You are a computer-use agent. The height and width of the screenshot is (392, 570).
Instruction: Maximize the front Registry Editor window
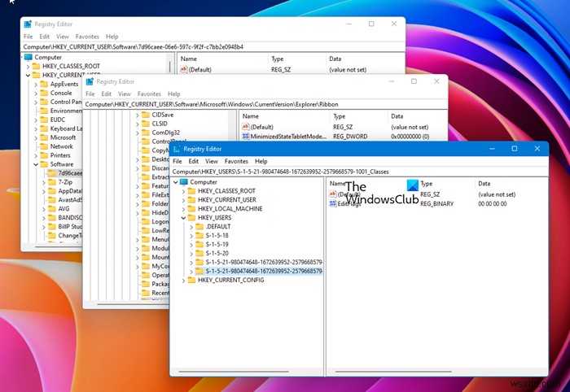point(515,149)
